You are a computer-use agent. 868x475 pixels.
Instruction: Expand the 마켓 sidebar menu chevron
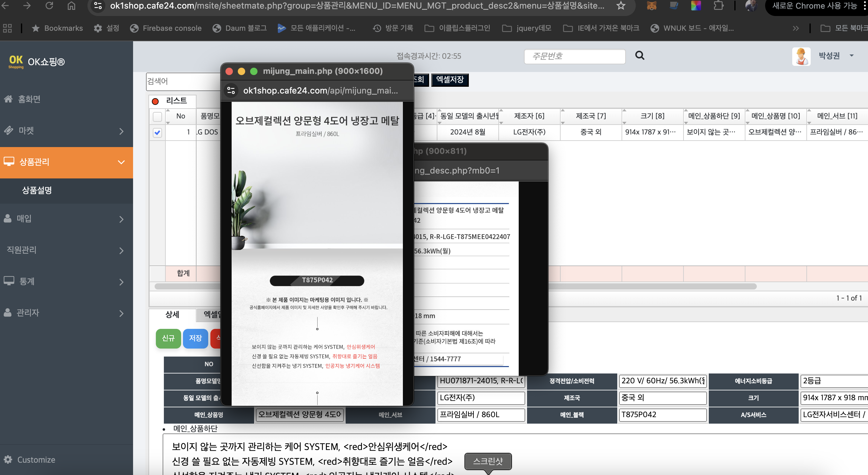click(x=121, y=131)
